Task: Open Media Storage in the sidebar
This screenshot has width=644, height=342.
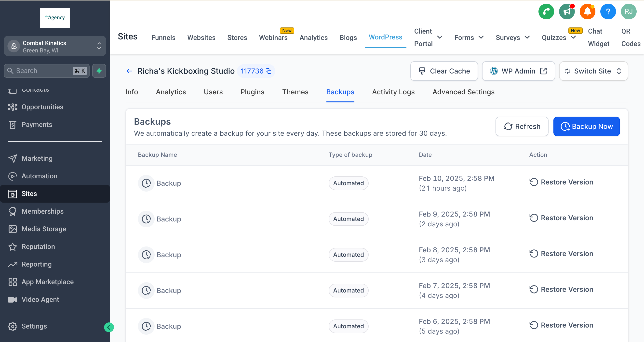Action: point(44,229)
